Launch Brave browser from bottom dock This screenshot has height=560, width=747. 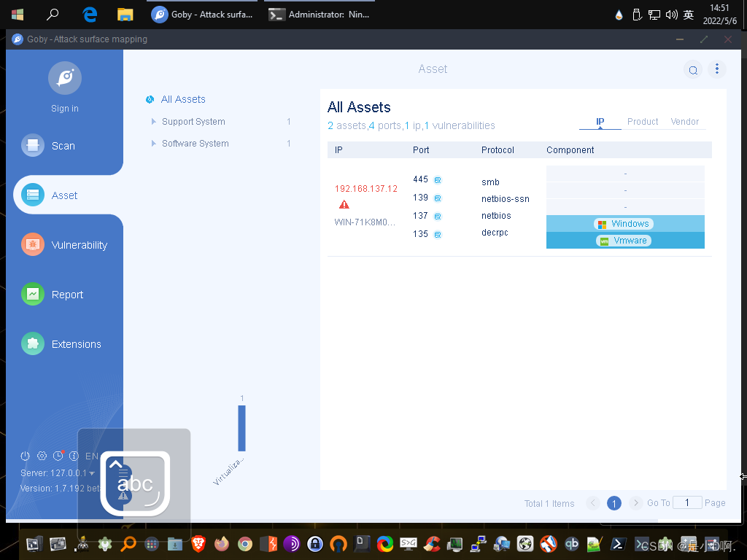[198, 543]
